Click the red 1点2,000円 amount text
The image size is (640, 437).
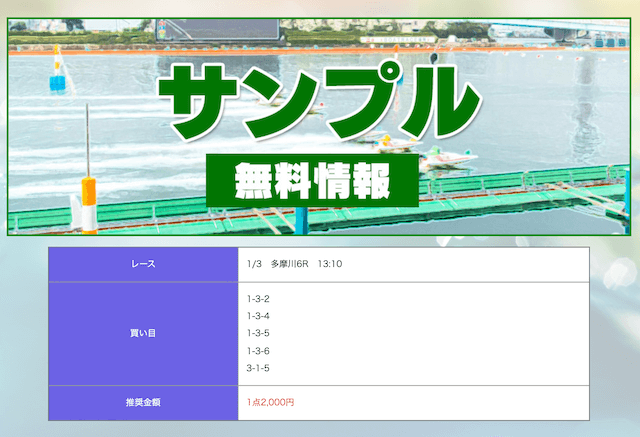point(270,402)
